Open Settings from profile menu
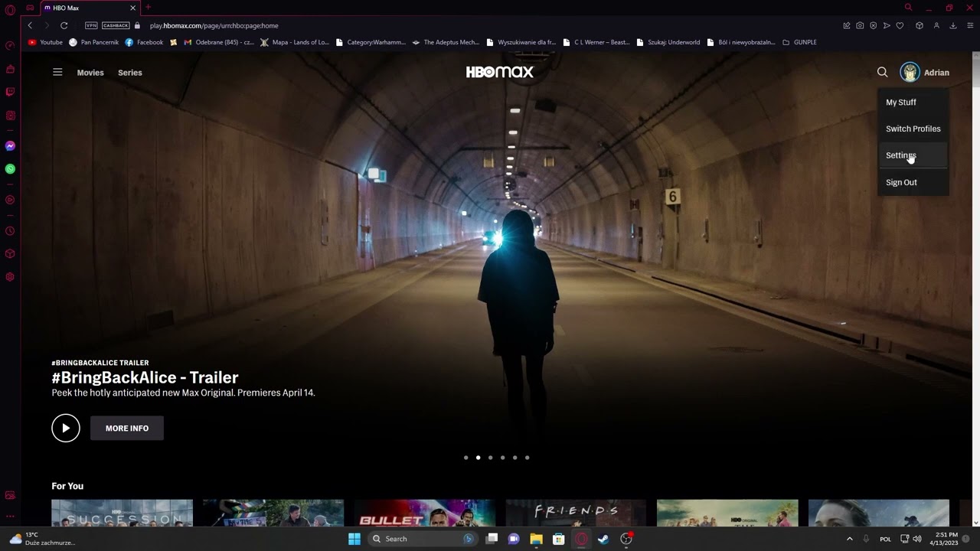This screenshot has width=980, height=551. (913, 155)
